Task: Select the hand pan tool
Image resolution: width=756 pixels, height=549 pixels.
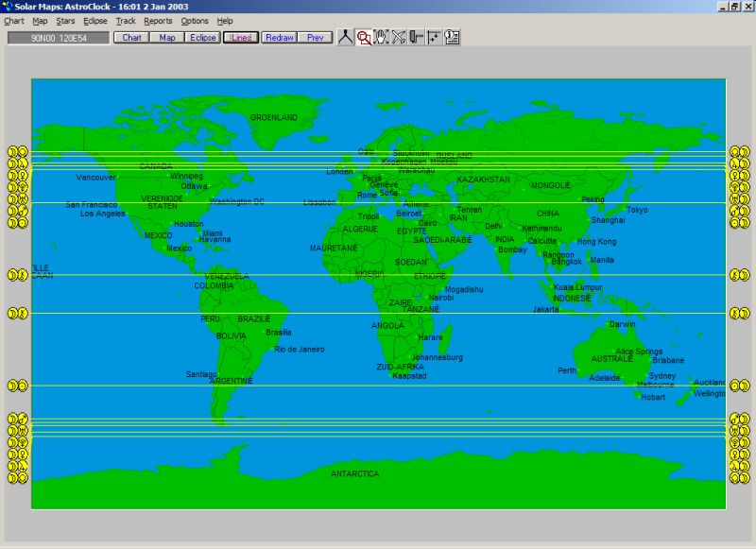Action: (x=381, y=38)
